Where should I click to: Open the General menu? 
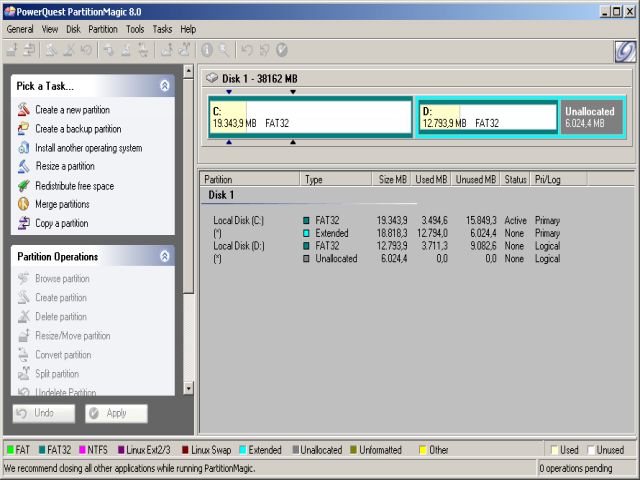point(20,29)
